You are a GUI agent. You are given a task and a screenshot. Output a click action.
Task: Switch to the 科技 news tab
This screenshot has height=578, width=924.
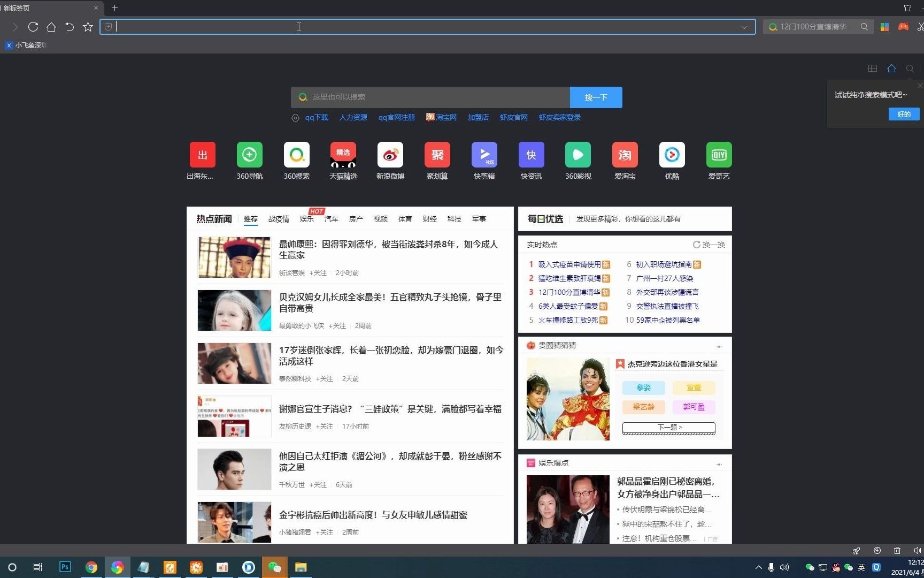[455, 219]
